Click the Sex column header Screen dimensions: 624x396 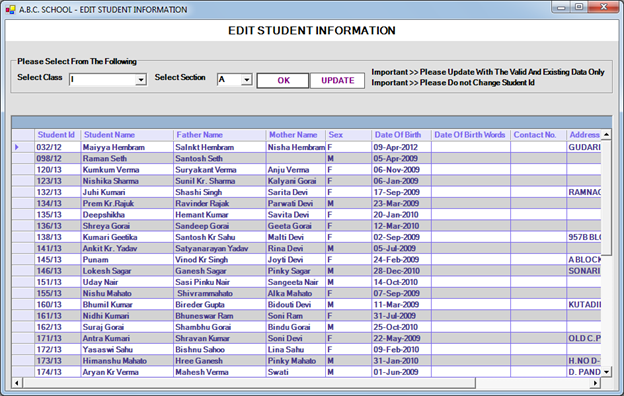point(348,135)
